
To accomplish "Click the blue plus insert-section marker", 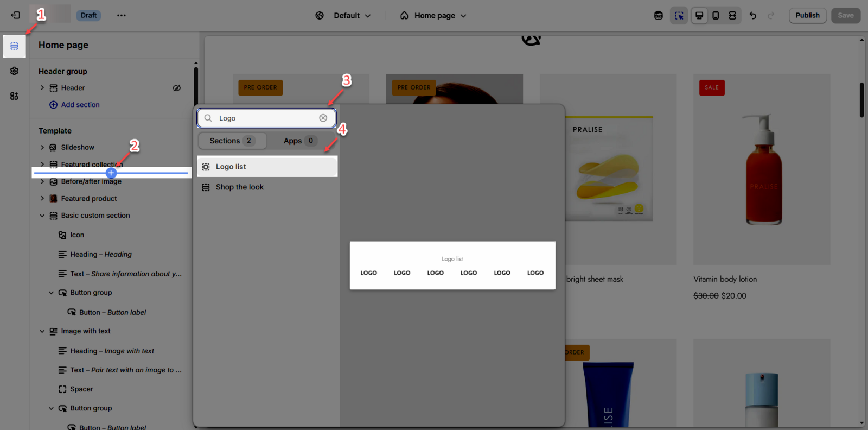I will 111,173.
